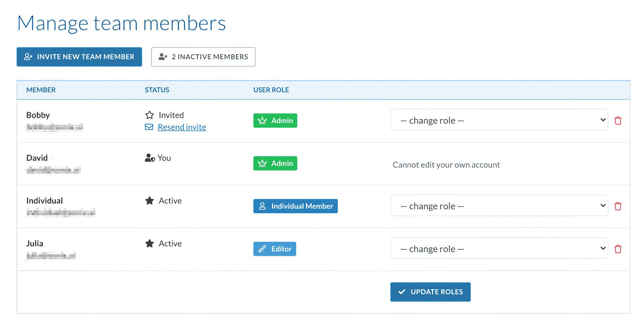Click Bobby's Admin role badge
644x322 pixels.
pos(275,121)
